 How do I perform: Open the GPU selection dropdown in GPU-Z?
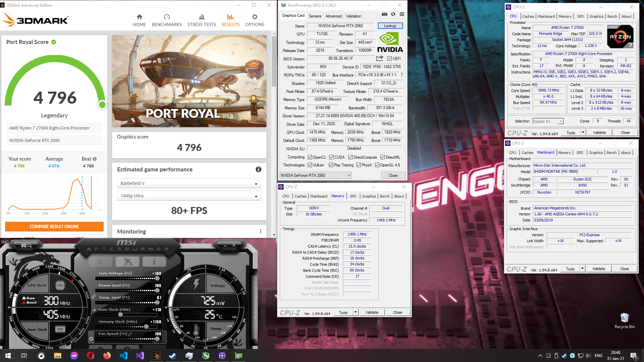coord(315,175)
